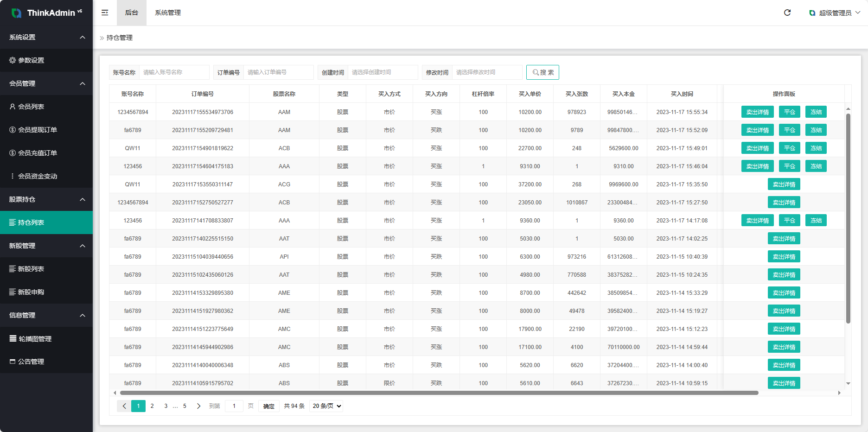Click 平仓 for order 20231117141708833807

pos(790,221)
